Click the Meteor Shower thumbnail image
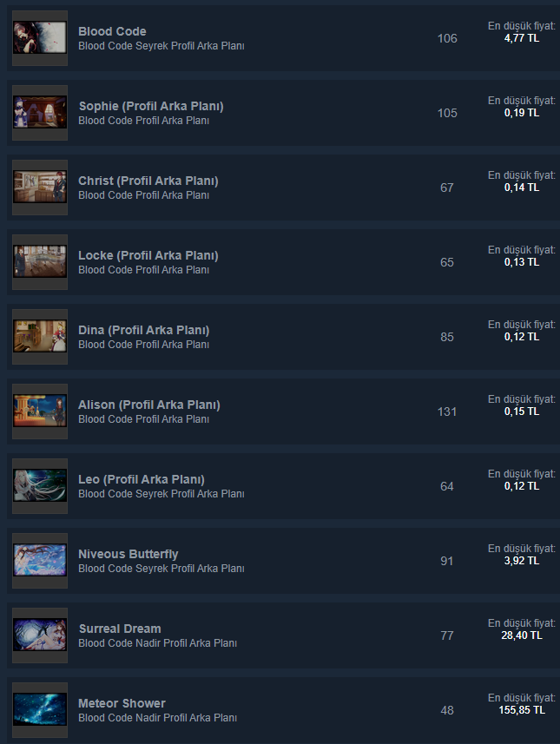 (40, 710)
